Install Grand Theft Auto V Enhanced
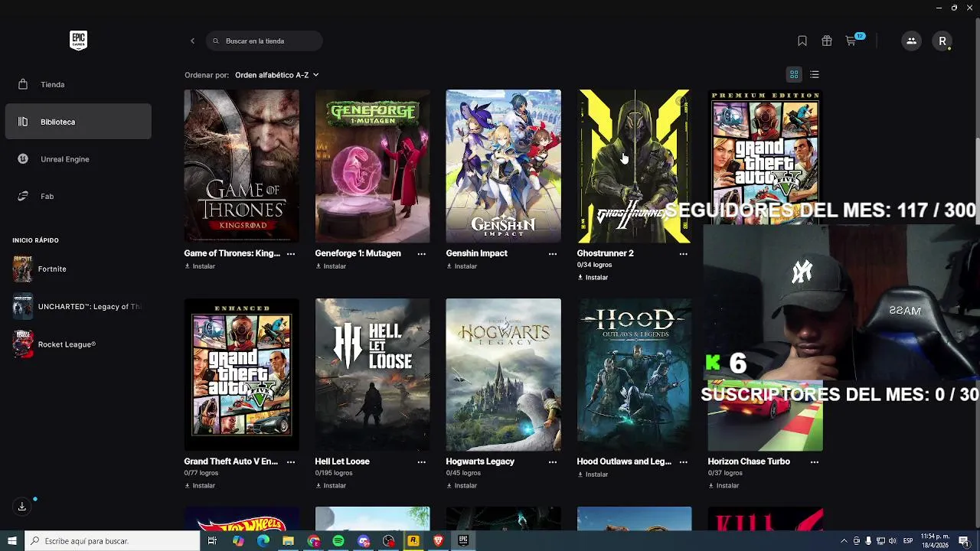This screenshot has height=551, width=980. [x=200, y=485]
